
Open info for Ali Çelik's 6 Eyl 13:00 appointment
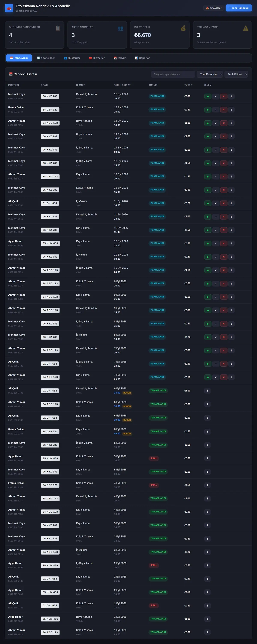[x=207, y=391]
